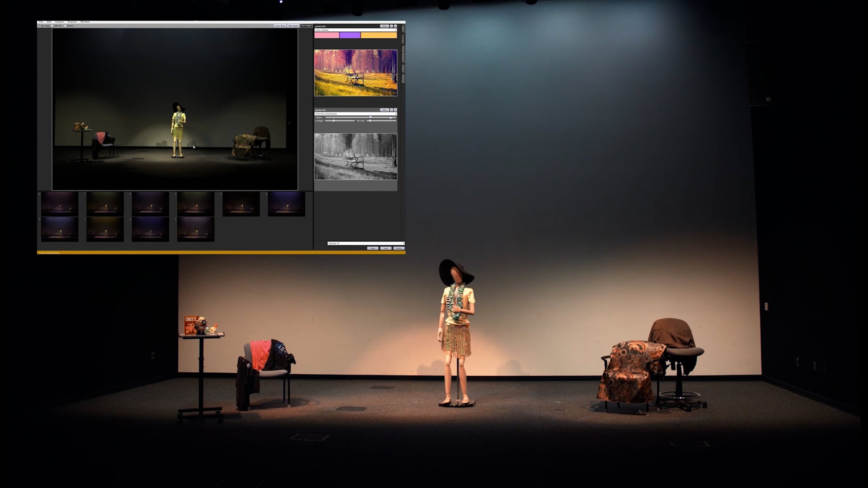
Task: Click the grayscale garden reference image
Action: (356, 157)
